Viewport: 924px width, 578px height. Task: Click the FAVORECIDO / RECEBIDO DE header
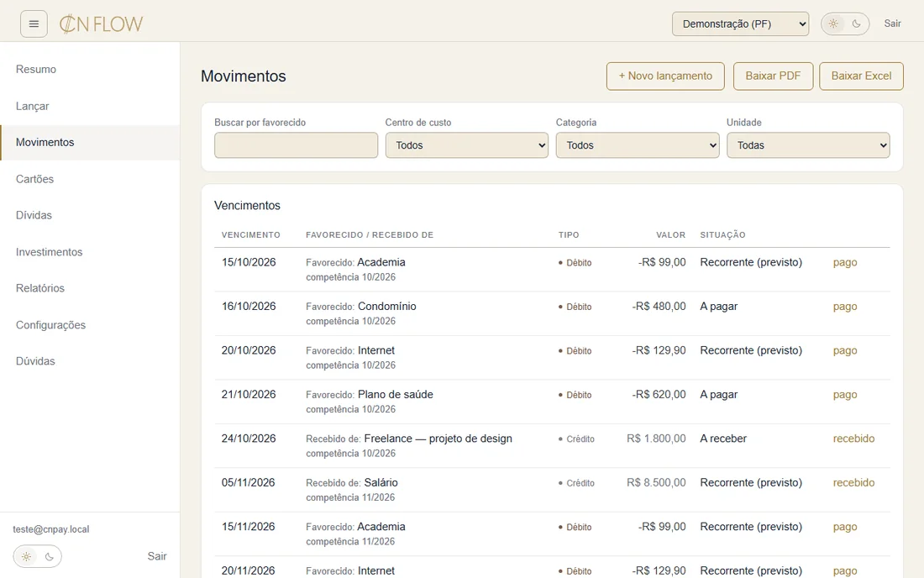[x=370, y=234]
